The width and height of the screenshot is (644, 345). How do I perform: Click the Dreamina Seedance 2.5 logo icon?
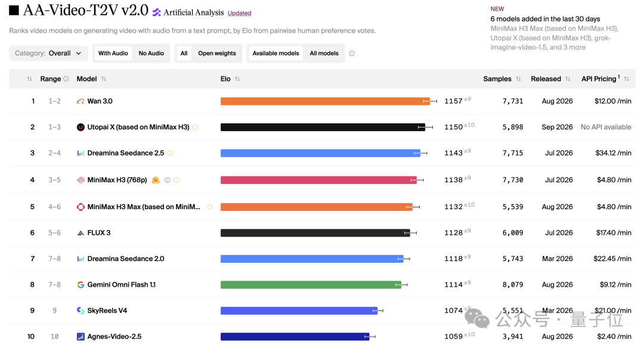(x=80, y=153)
